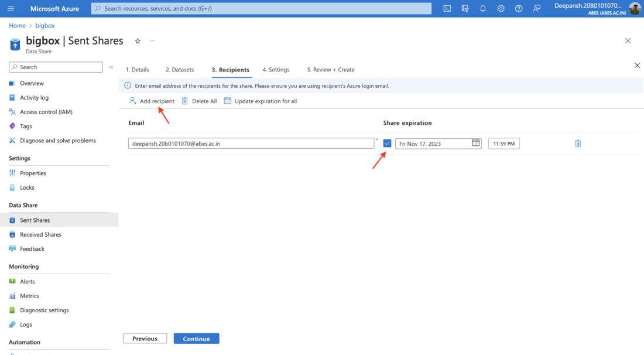This screenshot has height=355, width=644.
Task: Open the more options ellipsis beside title
Action: (x=152, y=40)
